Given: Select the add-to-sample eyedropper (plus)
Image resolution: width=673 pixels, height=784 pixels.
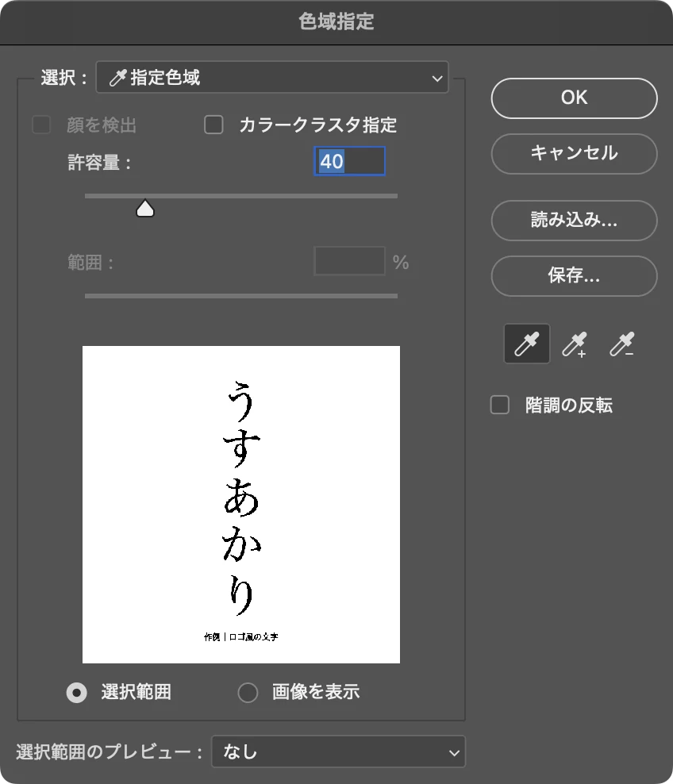Looking at the screenshot, I should click(x=574, y=344).
